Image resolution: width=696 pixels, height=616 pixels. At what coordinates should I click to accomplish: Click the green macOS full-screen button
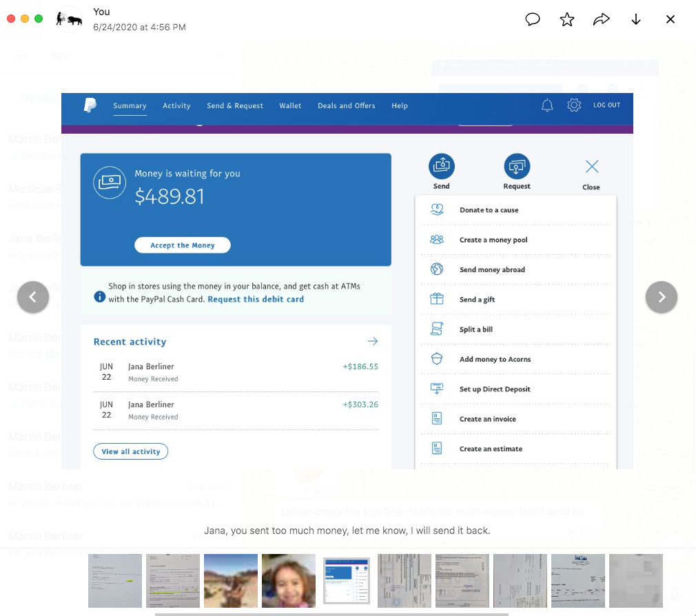coord(39,19)
